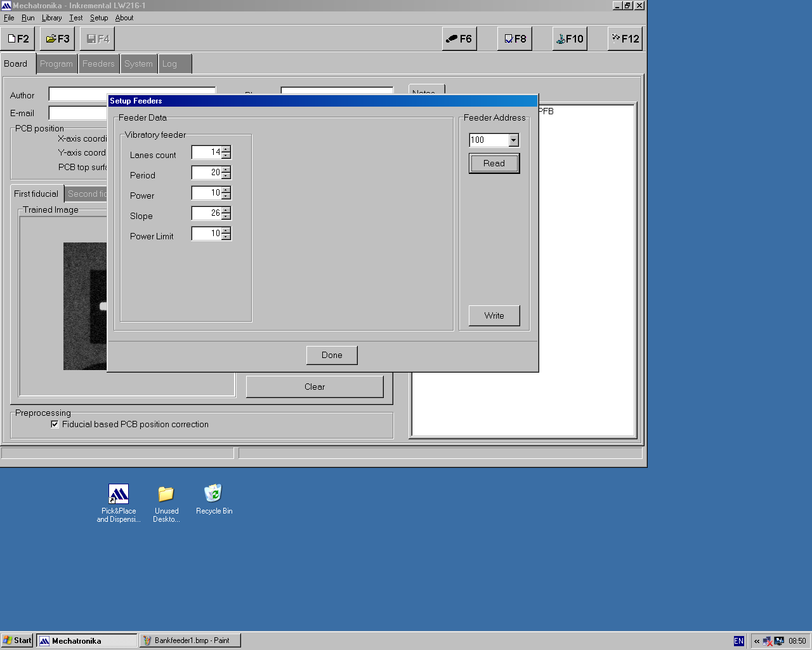Image resolution: width=812 pixels, height=650 pixels.
Task: Click the F2 new file toolbar button
Action: (x=18, y=39)
